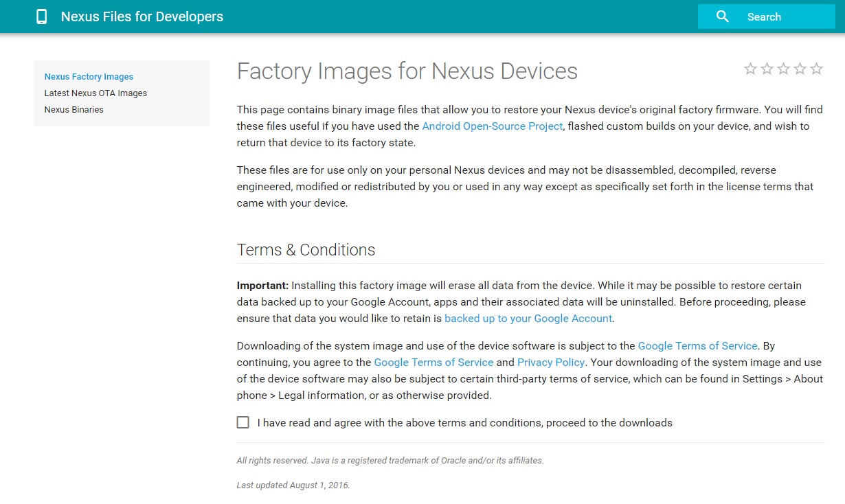Go to Nexus Binaries section

[74, 110]
